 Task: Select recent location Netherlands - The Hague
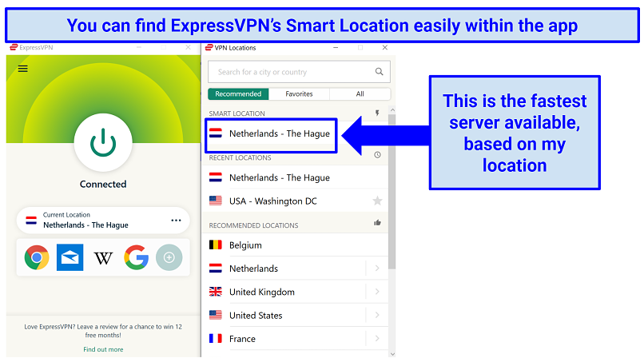(295, 177)
